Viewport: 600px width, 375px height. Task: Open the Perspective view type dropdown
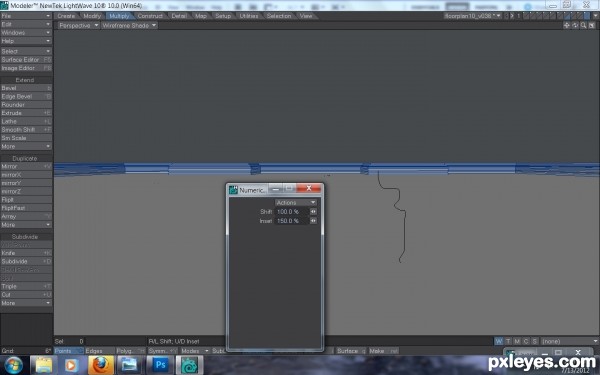(79, 25)
